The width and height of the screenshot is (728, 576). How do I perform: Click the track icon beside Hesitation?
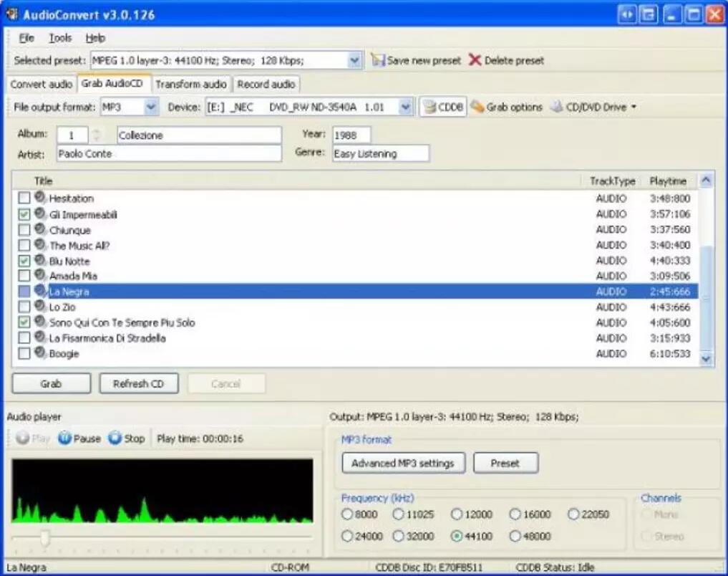tap(40, 198)
